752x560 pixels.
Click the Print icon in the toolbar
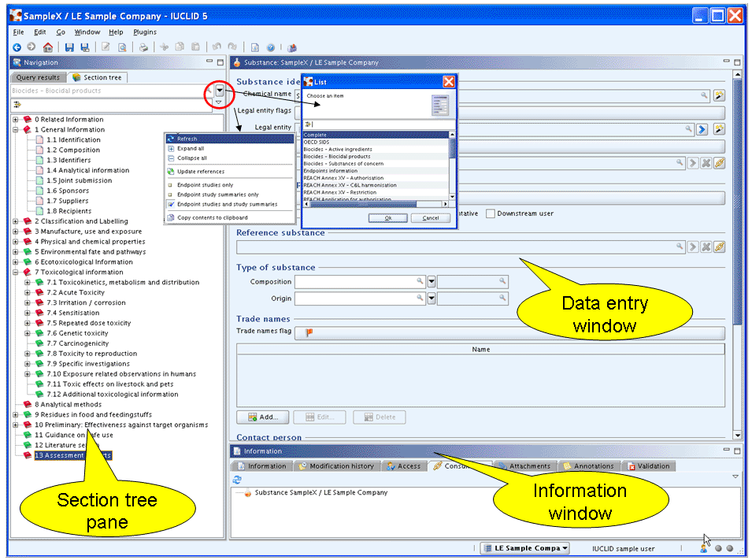[x=143, y=47]
